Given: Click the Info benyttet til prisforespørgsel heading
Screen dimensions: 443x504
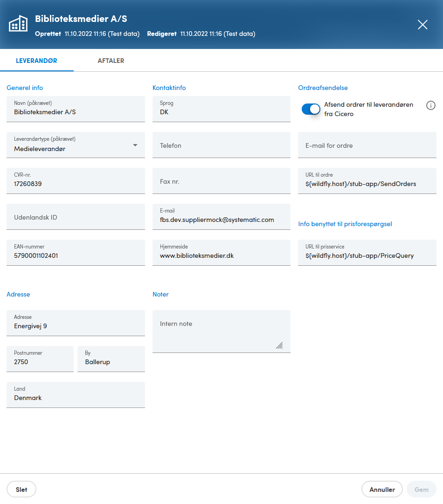Looking at the screenshot, I should pyautogui.click(x=345, y=224).
